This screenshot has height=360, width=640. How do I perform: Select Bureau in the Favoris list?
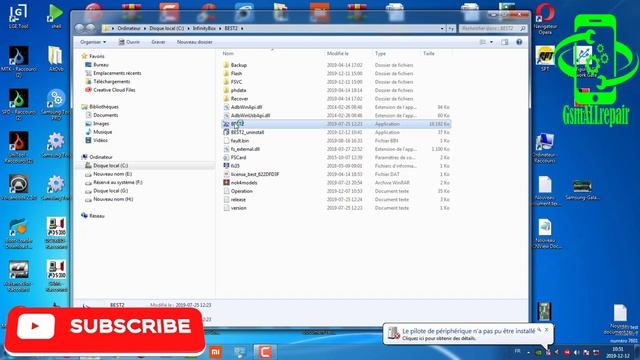point(101,64)
